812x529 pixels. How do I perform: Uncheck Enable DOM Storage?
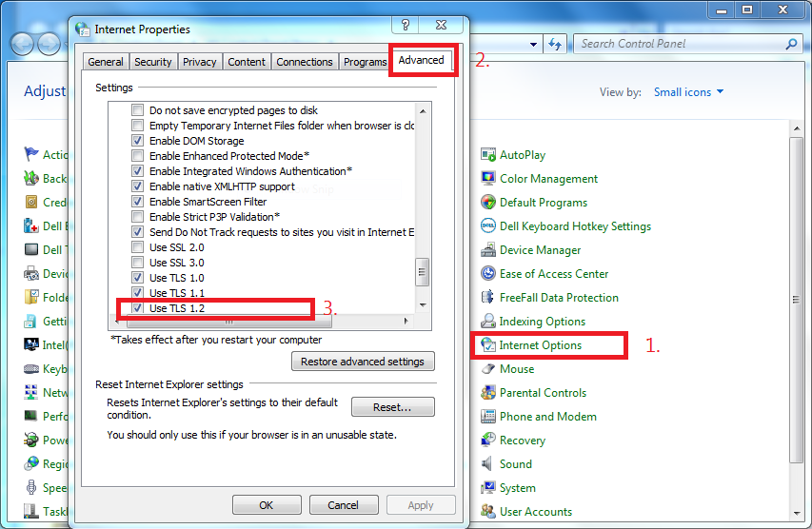click(137, 141)
